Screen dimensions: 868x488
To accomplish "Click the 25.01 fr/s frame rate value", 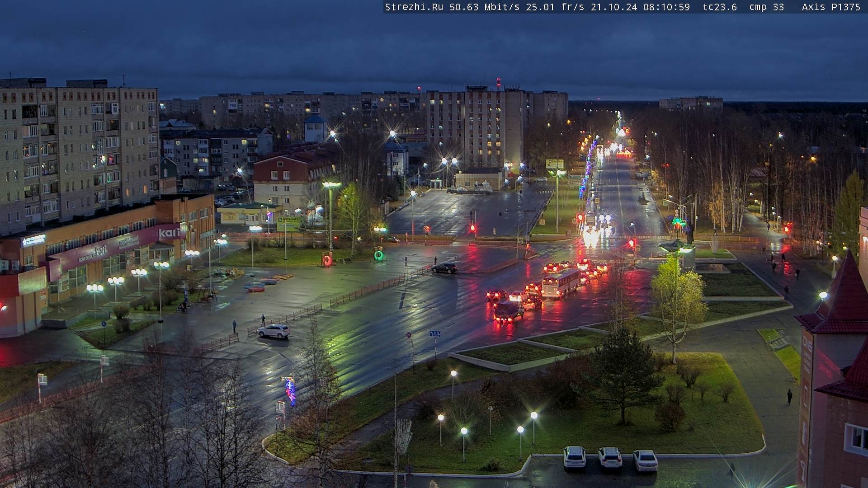I will (555, 7).
